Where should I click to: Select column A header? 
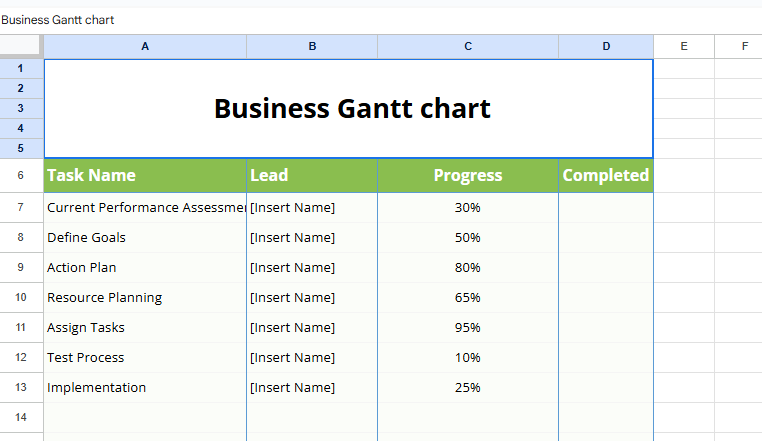[x=145, y=46]
